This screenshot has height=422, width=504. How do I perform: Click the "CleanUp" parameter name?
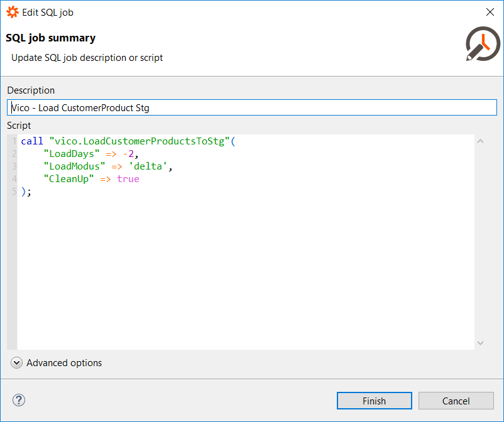[x=68, y=179]
